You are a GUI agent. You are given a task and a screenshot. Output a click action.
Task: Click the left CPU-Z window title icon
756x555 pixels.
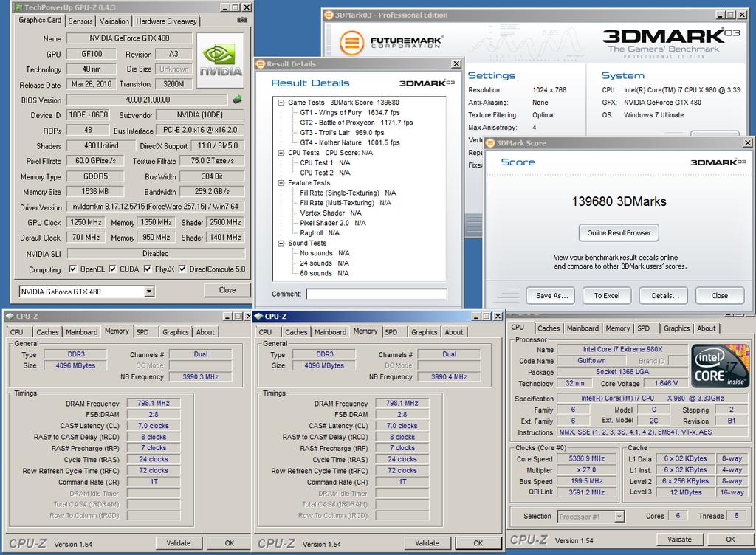(9, 316)
